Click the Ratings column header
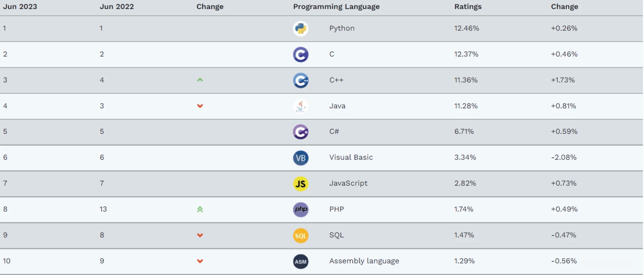644x275 pixels. 468,7
